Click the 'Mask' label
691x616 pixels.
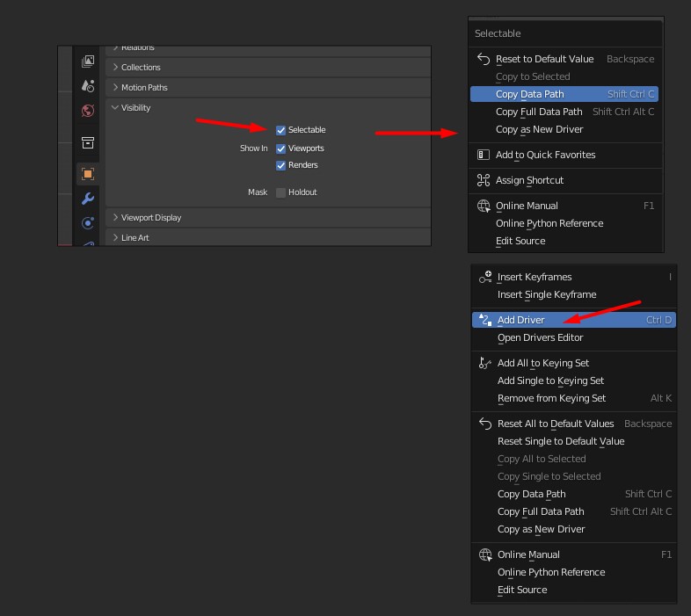point(258,192)
